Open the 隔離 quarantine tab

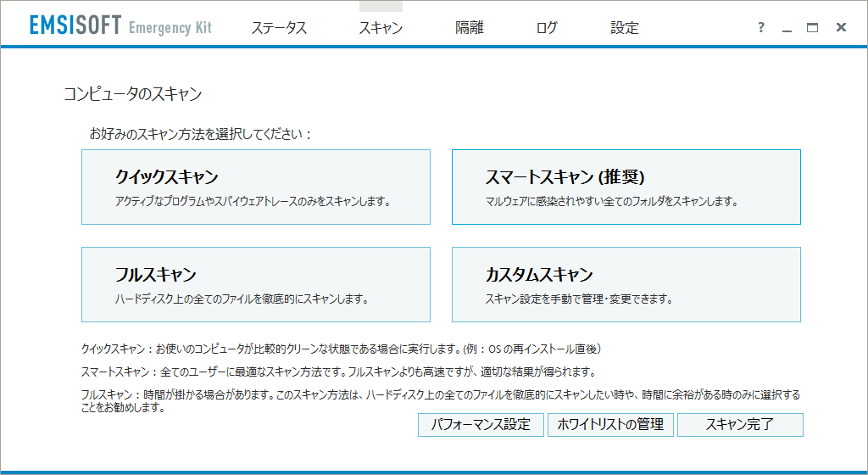[470, 27]
